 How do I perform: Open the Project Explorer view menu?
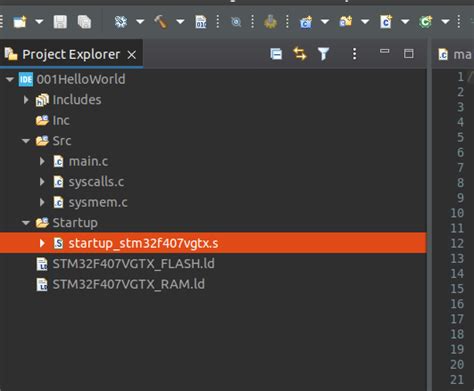coord(355,54)
